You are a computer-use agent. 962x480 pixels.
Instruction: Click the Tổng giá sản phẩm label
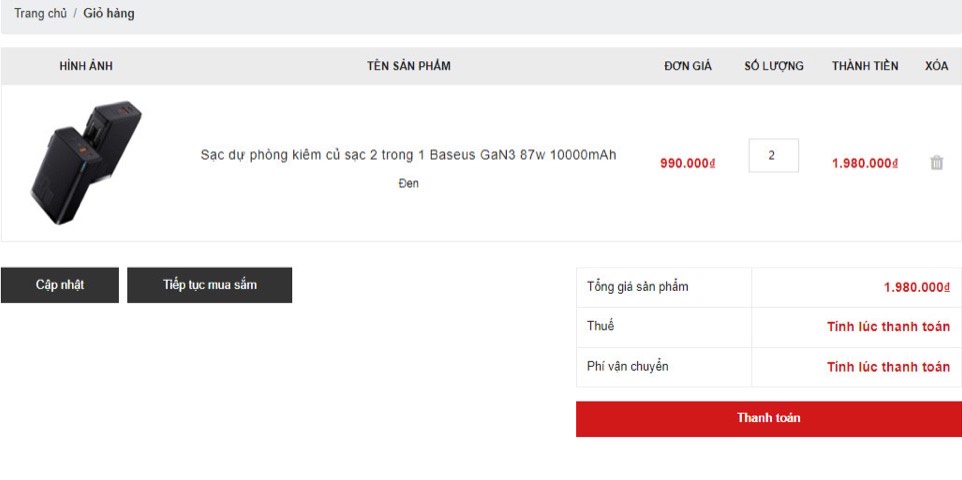pos(638,287)
